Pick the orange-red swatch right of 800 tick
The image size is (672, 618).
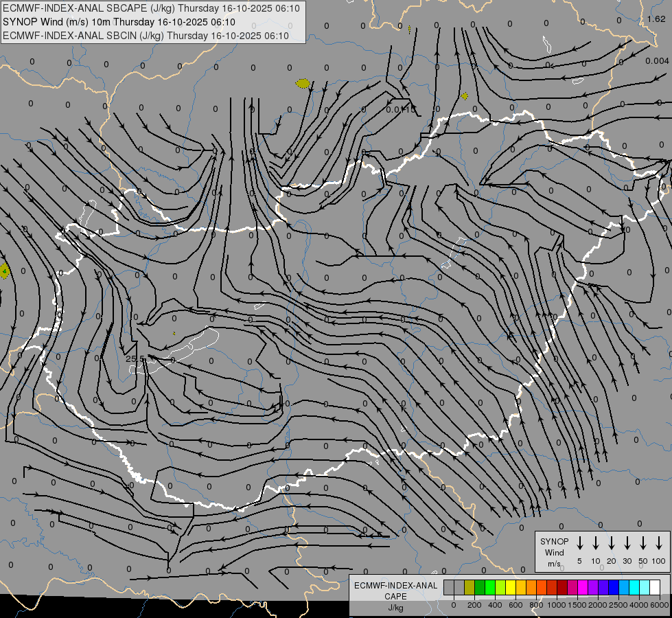point(542,587)
